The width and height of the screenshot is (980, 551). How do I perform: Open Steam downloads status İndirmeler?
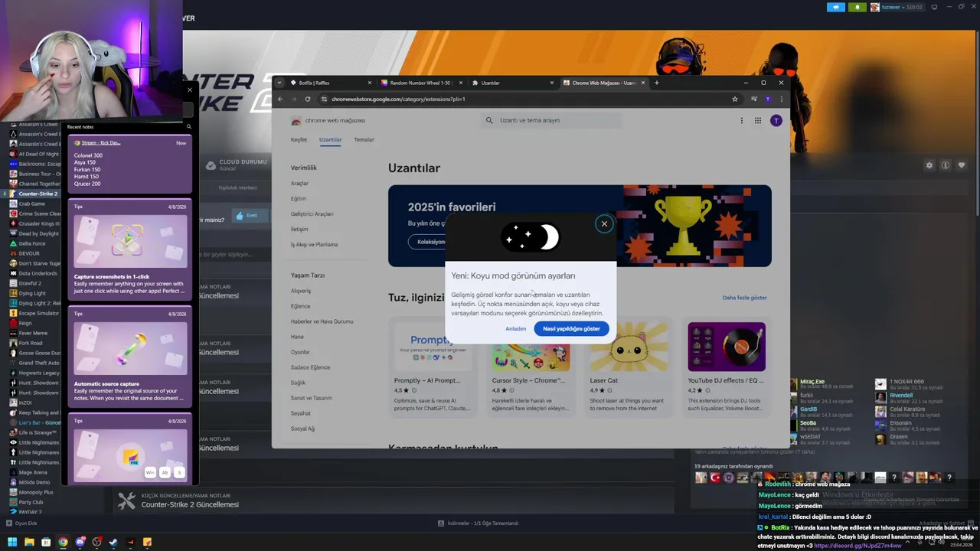click(478, 523)
